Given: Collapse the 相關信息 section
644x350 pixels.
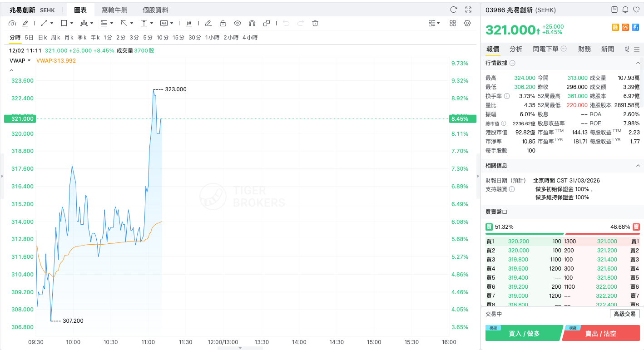Looking at the screenshot, I should pos(638,166).
